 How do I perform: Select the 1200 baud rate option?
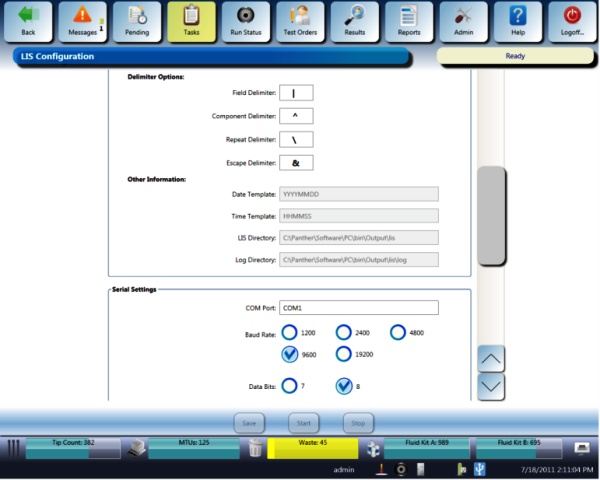click(290, 332)
